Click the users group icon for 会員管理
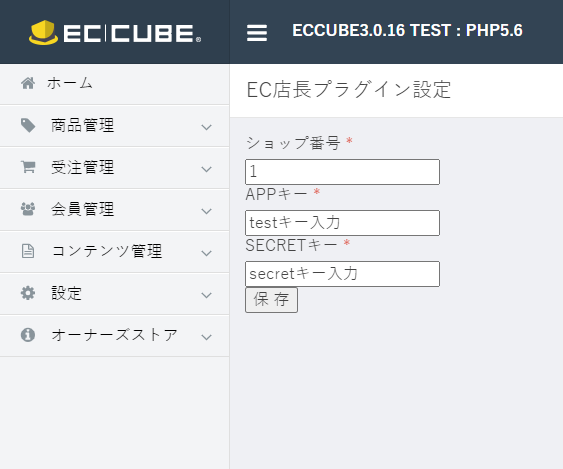The height and width of the screenshot is (469, 563). [x=28, y=209]
